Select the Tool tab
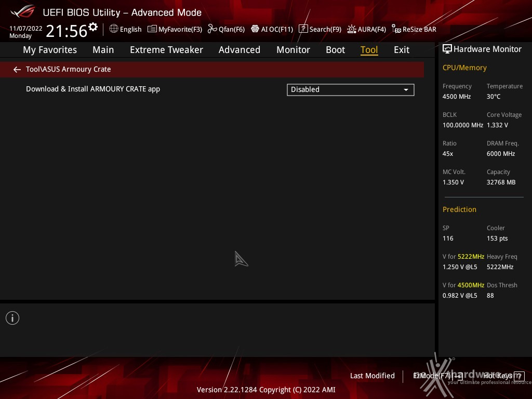532x399 pixels. [369, 50]
